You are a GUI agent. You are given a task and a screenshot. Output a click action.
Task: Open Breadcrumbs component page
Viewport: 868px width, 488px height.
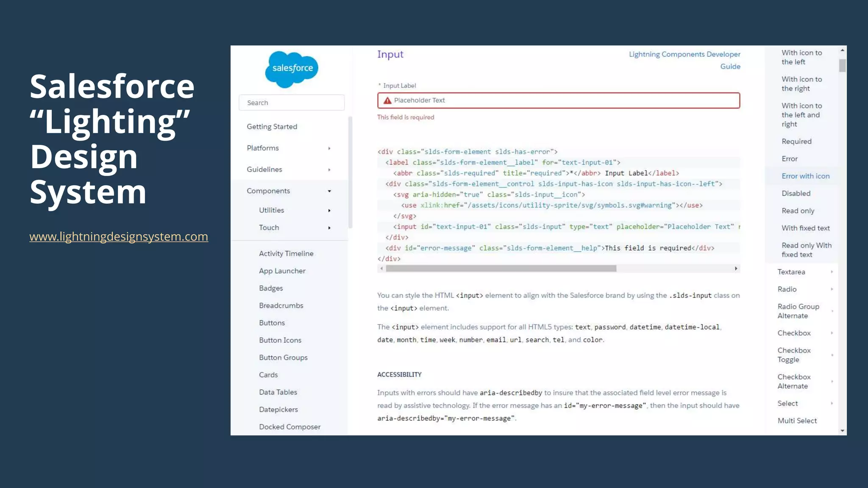click(281, 305)
